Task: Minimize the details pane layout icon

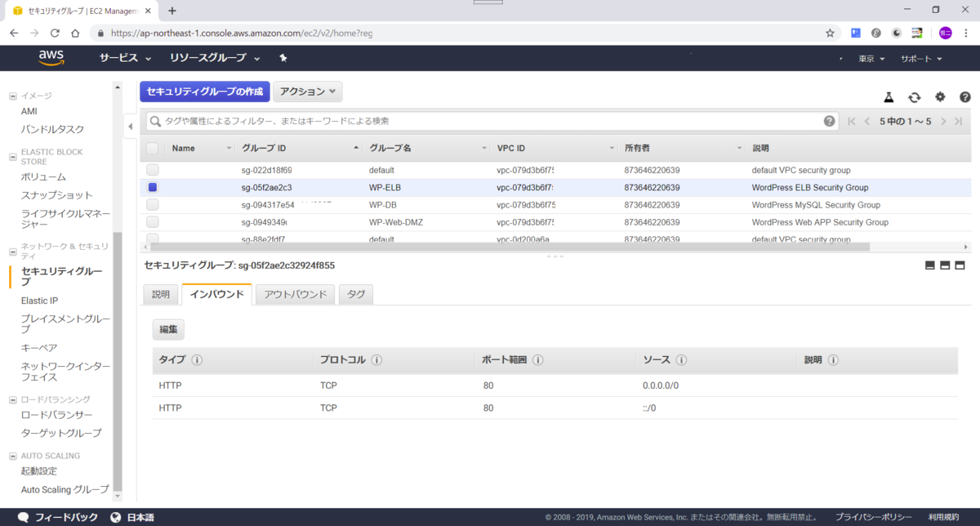Action: click(x=930, y=265)
